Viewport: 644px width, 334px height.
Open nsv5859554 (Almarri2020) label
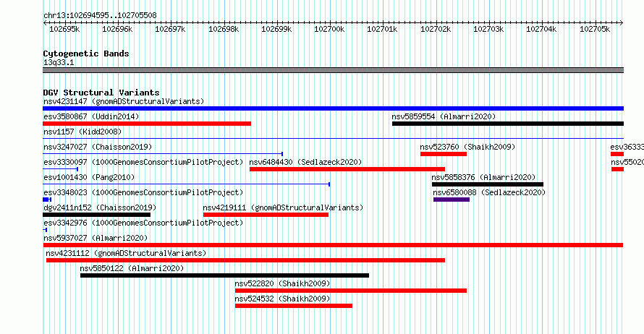point(444,116)
